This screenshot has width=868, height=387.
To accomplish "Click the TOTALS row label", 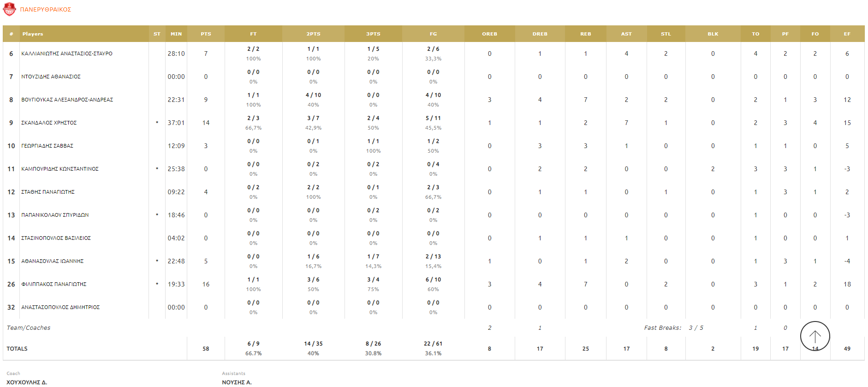I will pyautogui.click(x=17, y=349).
